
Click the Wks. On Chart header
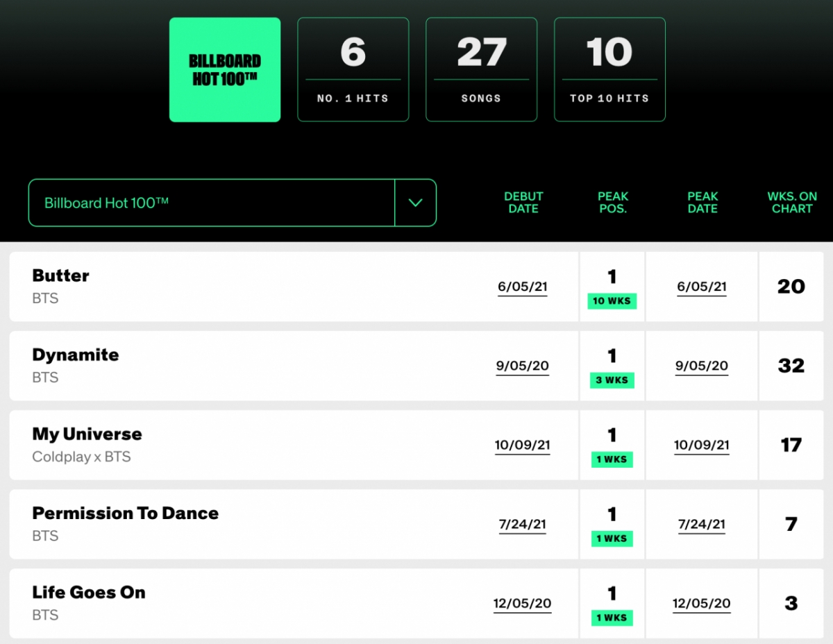point(792,203)
